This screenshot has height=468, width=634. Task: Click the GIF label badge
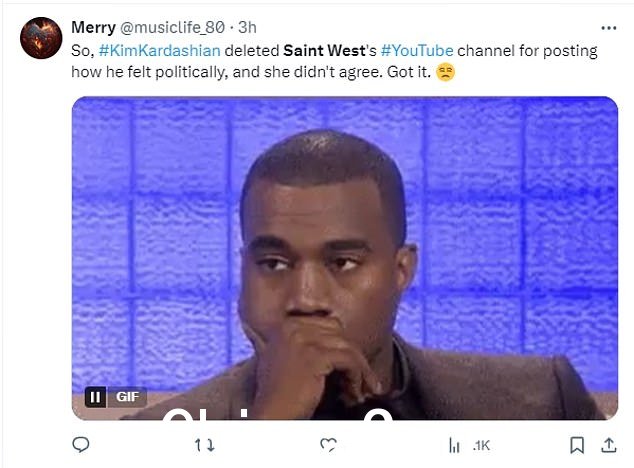pos(127,397)
